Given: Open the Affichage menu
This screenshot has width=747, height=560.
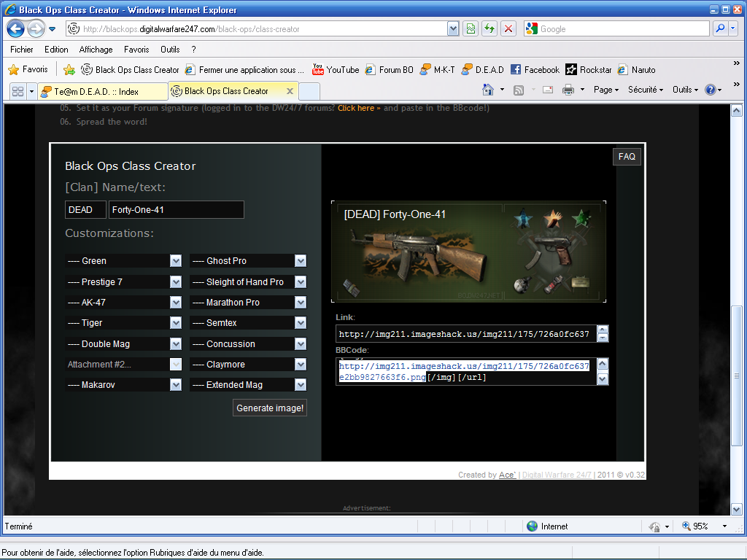Looking at the screenshot, I should point(96,50).
